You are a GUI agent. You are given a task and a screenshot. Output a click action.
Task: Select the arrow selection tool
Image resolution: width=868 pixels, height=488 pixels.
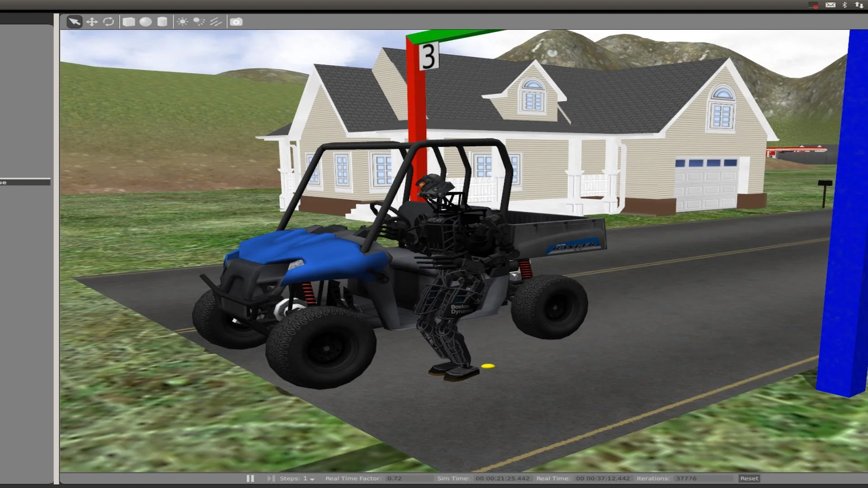point(74,21)
